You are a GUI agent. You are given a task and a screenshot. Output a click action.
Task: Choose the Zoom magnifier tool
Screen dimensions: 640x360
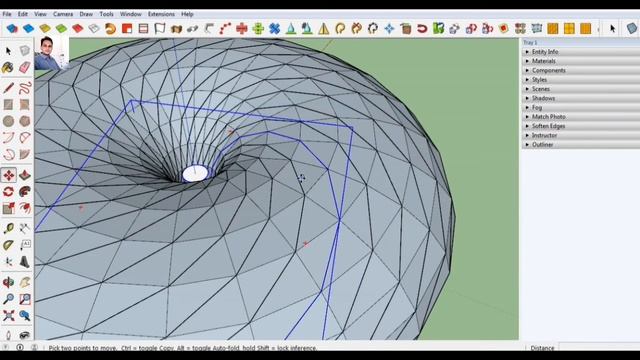click(x=8, y=299)
